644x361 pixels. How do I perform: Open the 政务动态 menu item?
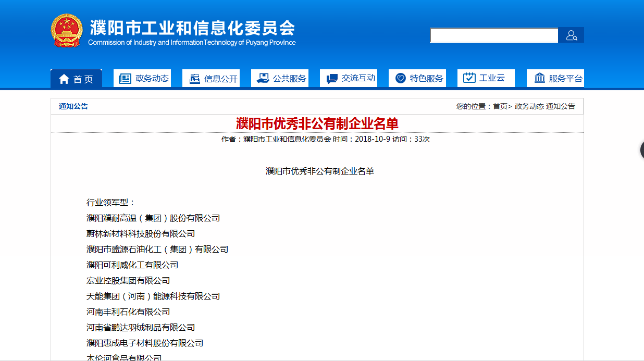click(x=152, y=78)
